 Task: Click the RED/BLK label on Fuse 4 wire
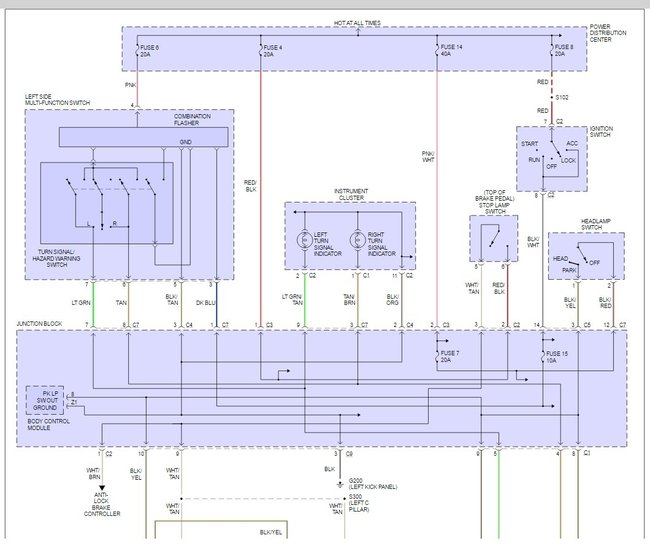250,186
